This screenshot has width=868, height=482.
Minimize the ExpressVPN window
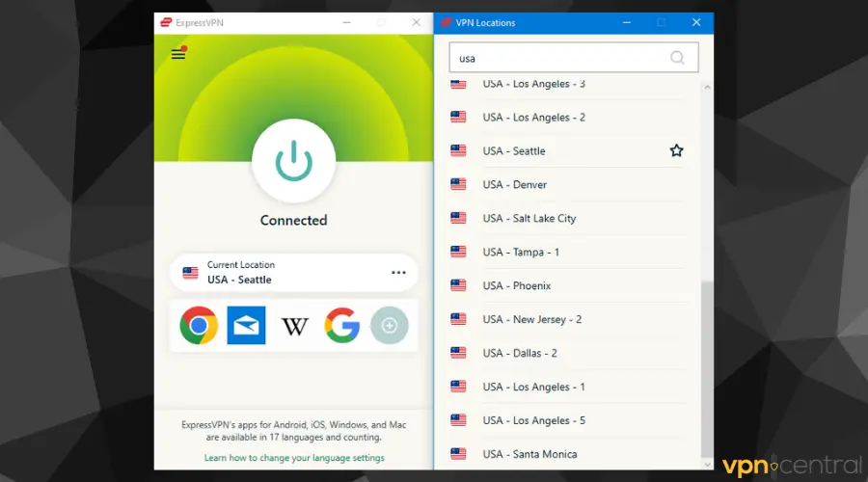346,23
